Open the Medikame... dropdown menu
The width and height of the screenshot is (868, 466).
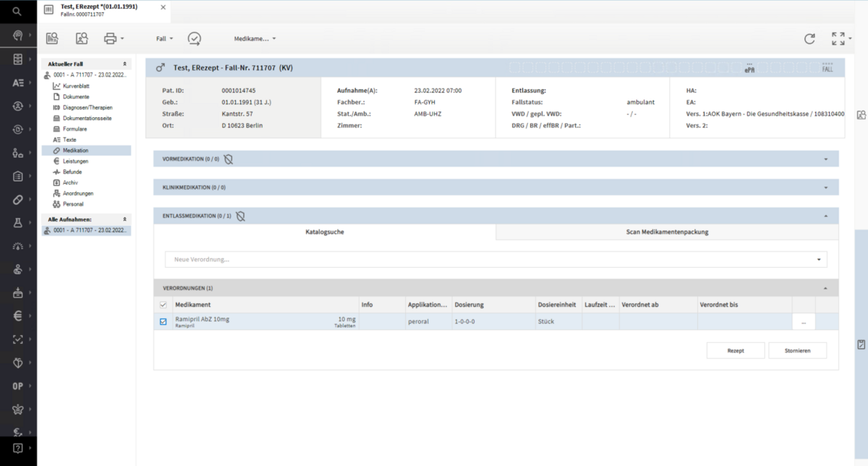pyautogui.click(x=255, y=38)
